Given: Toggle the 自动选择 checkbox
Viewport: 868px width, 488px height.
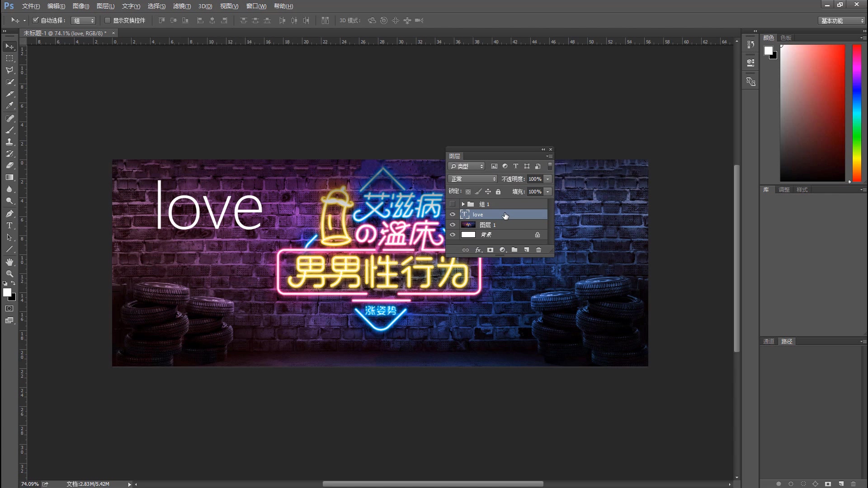Looking at the screenshot, I should pyautogui.click(x=35, y=20).
